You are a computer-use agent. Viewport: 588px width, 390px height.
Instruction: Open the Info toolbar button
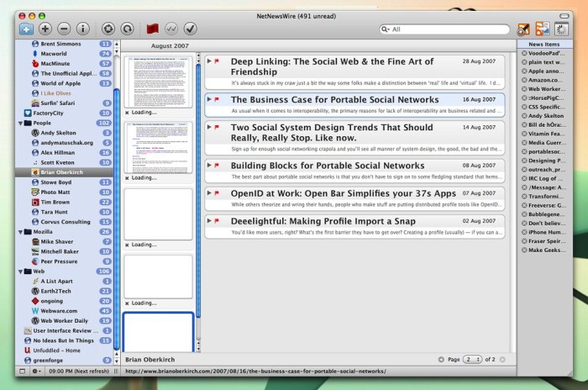click(x=83, y=29)
